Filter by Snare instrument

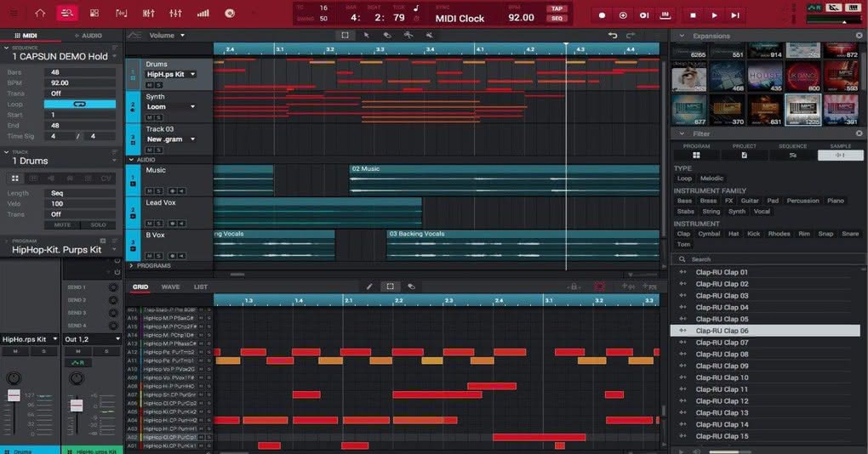pos(850,234)
